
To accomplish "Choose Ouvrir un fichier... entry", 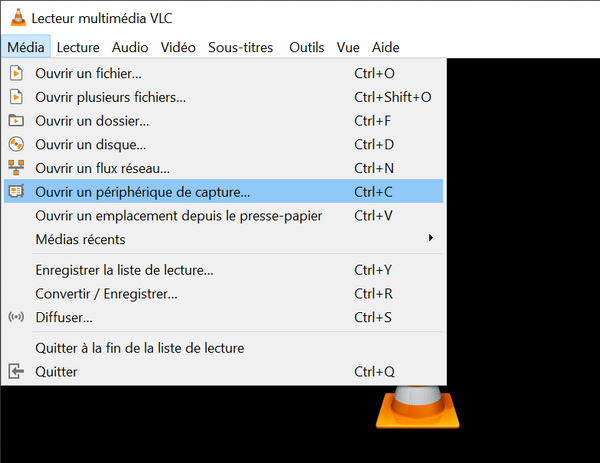I will click(x=223, y=73).
